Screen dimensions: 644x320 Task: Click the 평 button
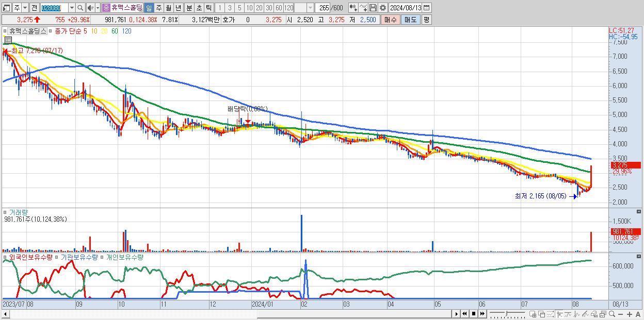(426, 20)
